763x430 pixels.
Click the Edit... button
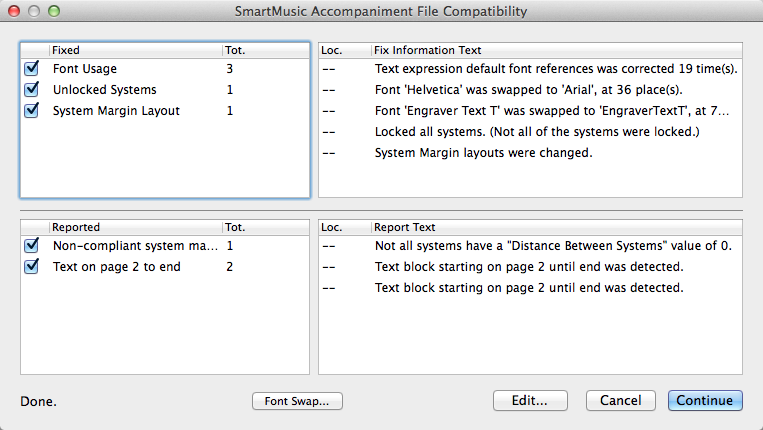(x=530, y=400)
